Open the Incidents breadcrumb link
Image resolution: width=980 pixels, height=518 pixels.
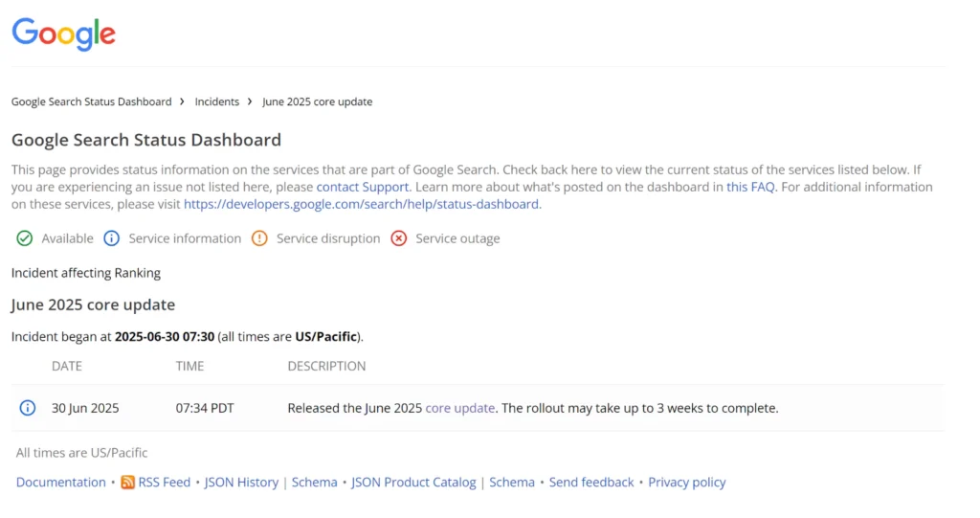tap(217, 101)
